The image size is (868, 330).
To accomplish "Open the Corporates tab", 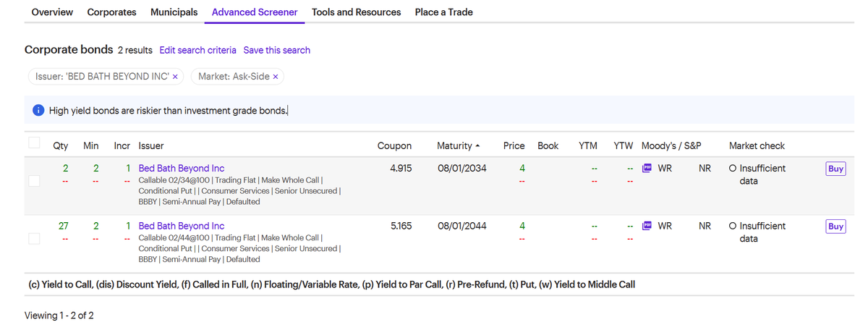I will [x=111, y=12].
